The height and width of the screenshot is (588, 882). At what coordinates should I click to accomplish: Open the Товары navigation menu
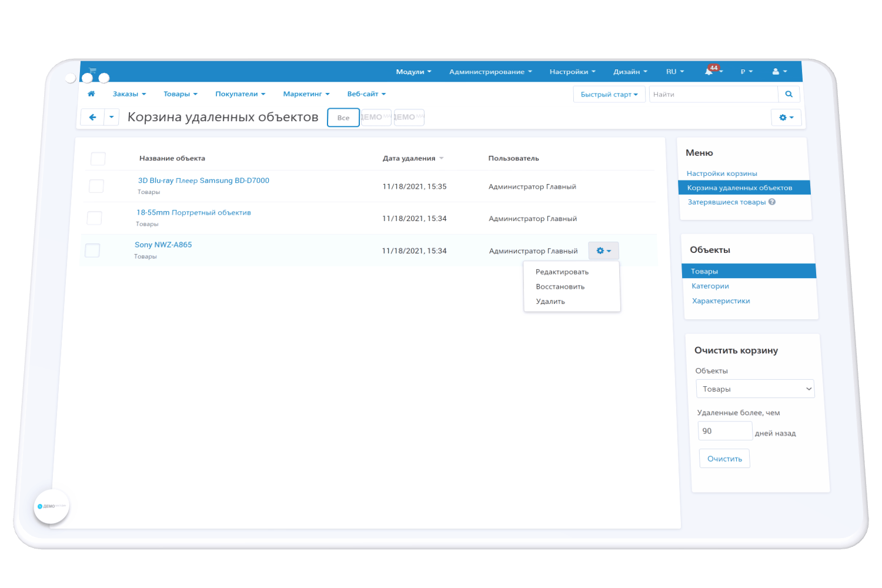click(x=181, y=94)
